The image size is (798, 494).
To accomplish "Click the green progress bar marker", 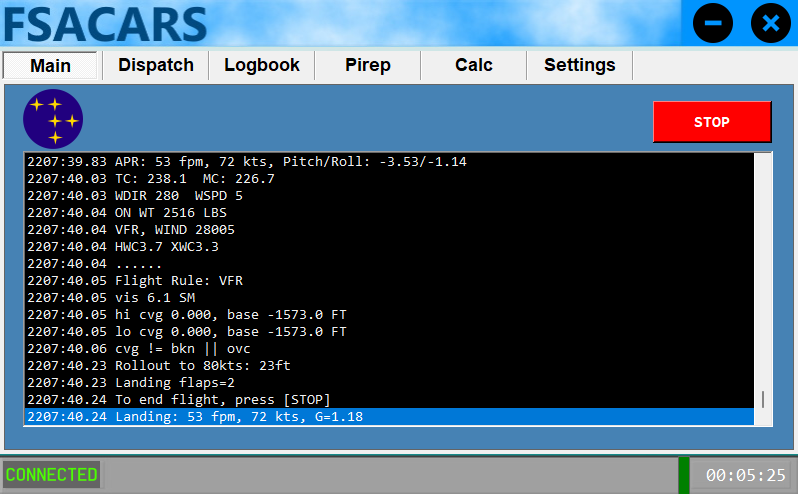I will (x=684, y=475).
